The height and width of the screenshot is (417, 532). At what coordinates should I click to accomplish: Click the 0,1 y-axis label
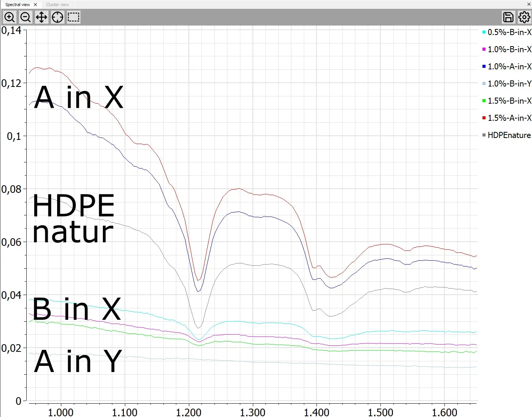coord(14,136)
